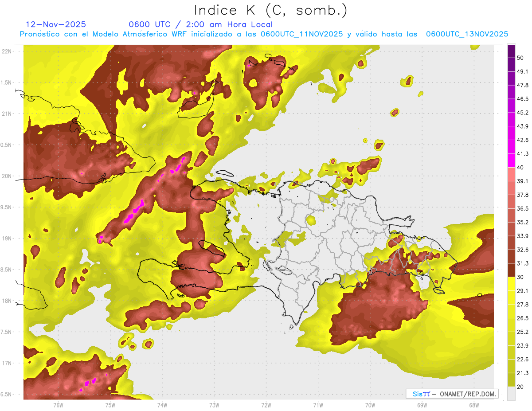Click the legend value 23.9

click(x=523, y=345)
